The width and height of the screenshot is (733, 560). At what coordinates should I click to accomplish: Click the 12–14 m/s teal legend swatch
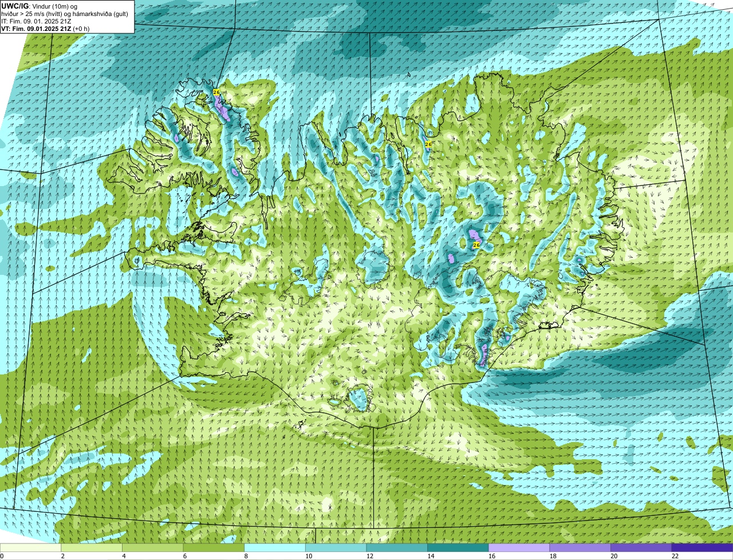coord(397,547)
